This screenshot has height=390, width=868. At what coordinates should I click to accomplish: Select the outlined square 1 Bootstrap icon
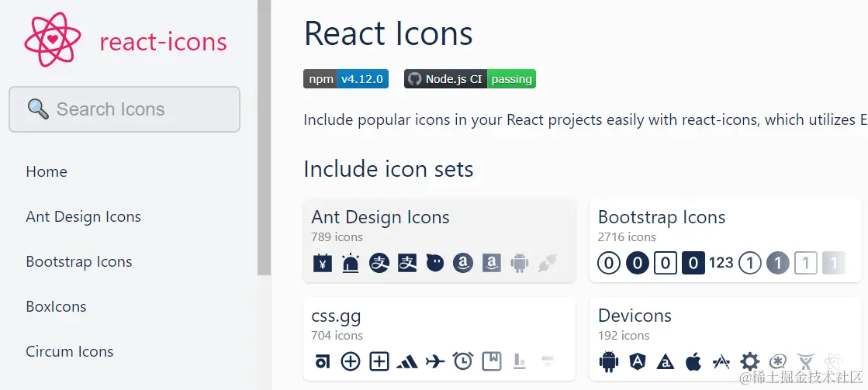pos(806,263)
